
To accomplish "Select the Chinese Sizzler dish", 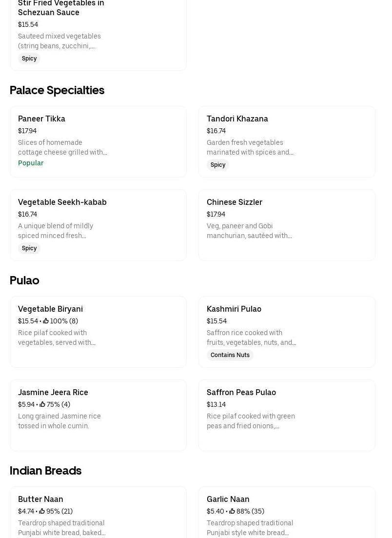I will (287, 225).
